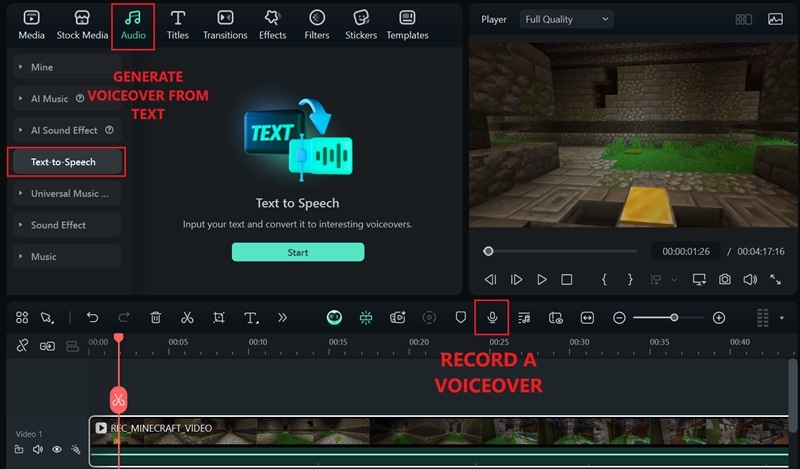Redo the last action

(123, 318)
